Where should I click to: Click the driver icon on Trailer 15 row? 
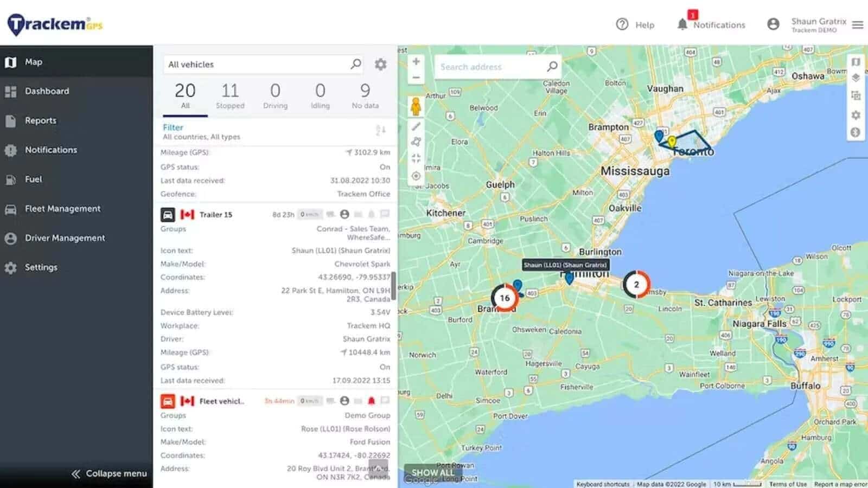tap(344, 214)
